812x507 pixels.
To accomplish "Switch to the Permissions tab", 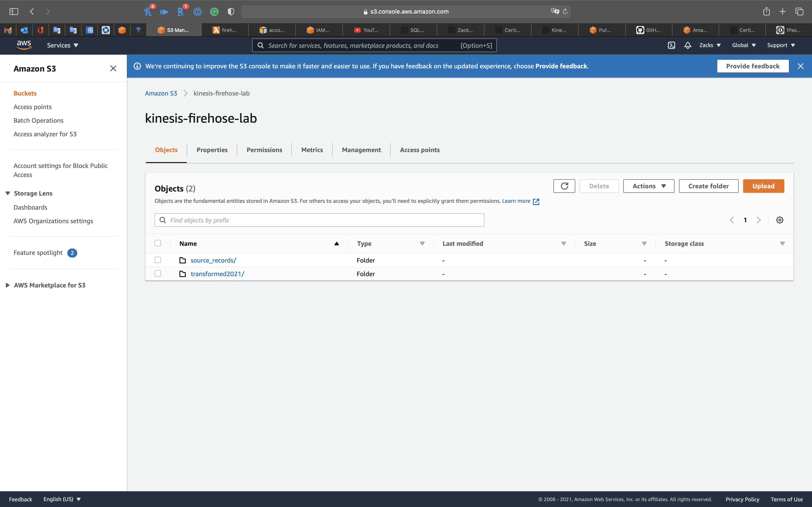I will 264,150.
